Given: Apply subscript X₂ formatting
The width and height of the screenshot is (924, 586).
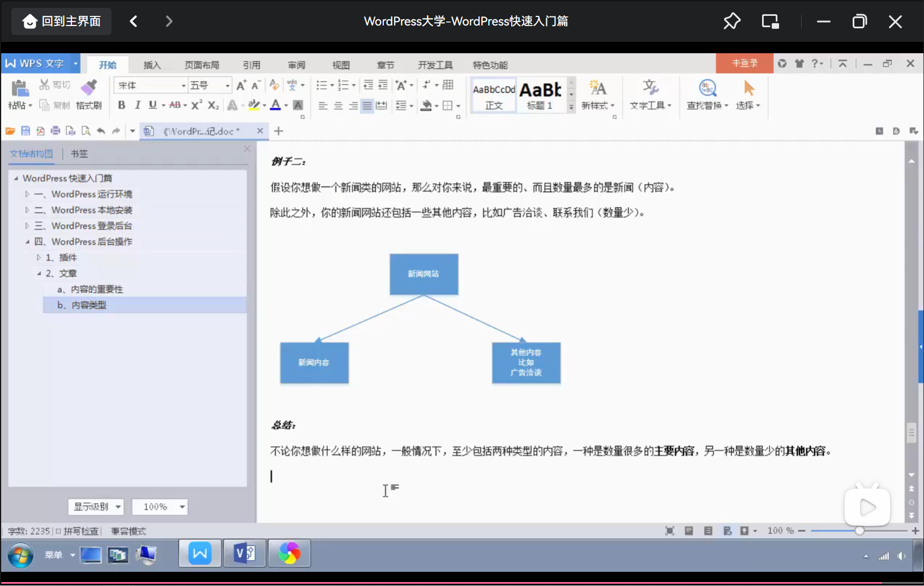Looking at the screenshot, I should 213,105.
